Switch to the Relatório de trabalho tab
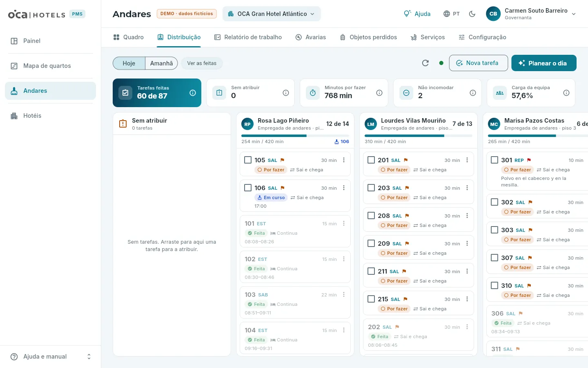This screenshot has height=368, width=588. click(x=248, y=37)
